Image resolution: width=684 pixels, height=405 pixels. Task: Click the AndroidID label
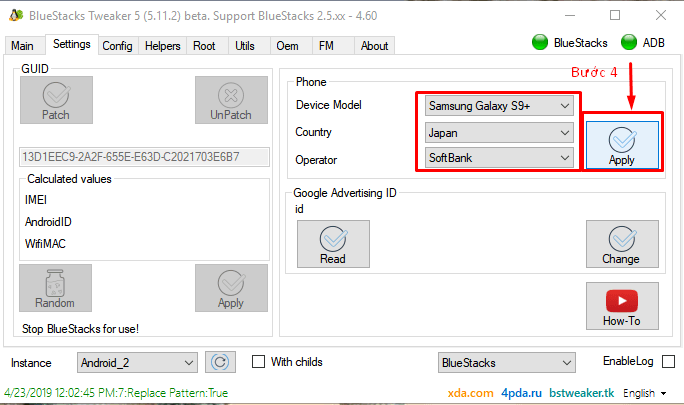tap(48, 222)
